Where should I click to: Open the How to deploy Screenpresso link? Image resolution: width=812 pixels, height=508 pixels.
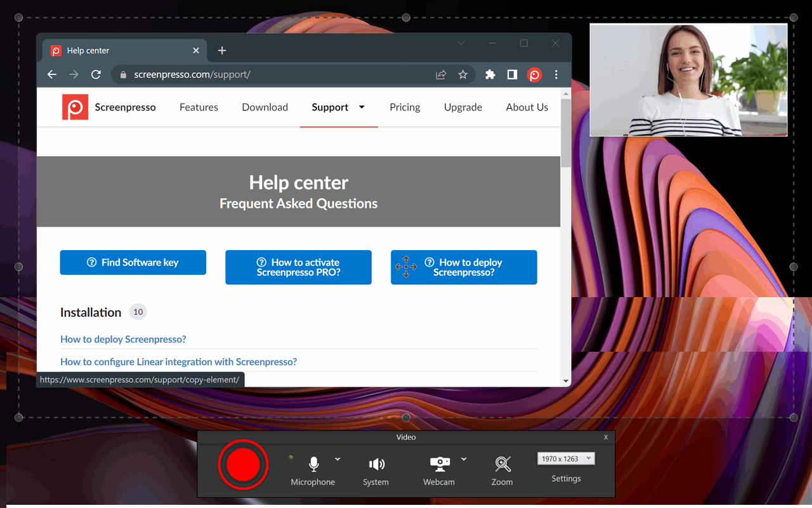coord(123,339)
